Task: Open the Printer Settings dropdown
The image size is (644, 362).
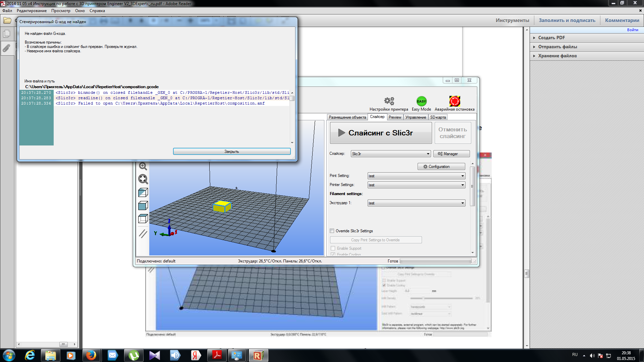Action: 417,185
